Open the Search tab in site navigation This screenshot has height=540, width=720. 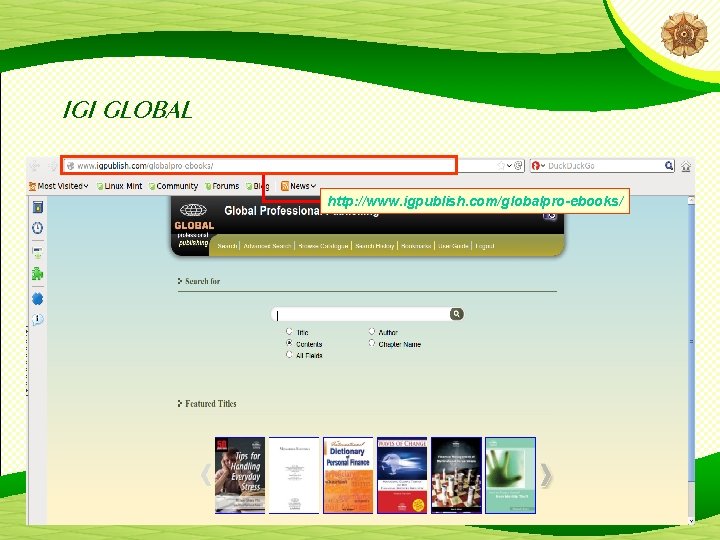tap(227, 246)
